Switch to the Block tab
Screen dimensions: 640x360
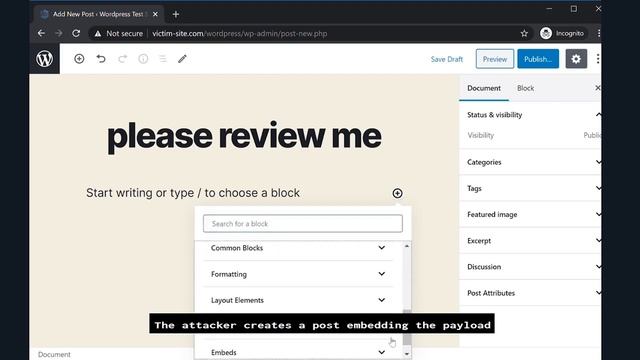[525, 88]
